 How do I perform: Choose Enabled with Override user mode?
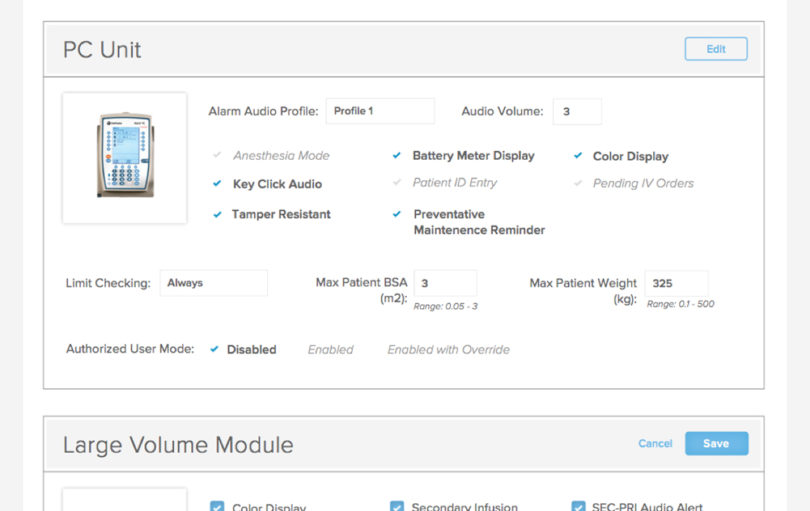tap(448, 350)
